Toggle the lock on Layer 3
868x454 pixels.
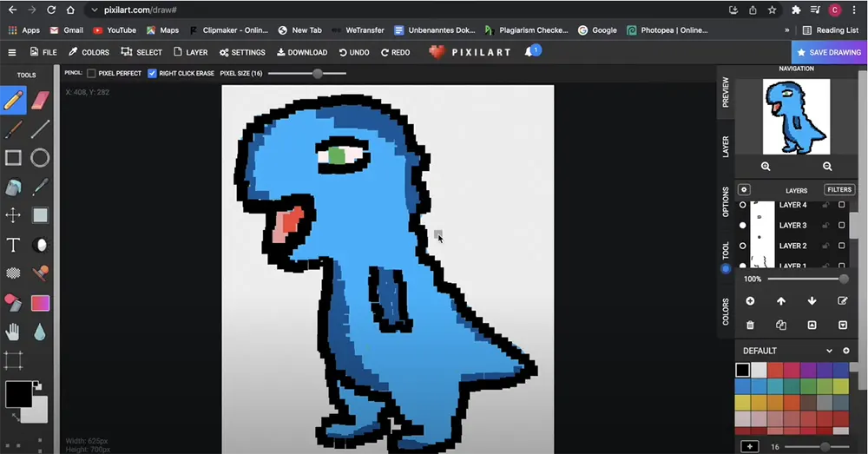coord(825,226)
